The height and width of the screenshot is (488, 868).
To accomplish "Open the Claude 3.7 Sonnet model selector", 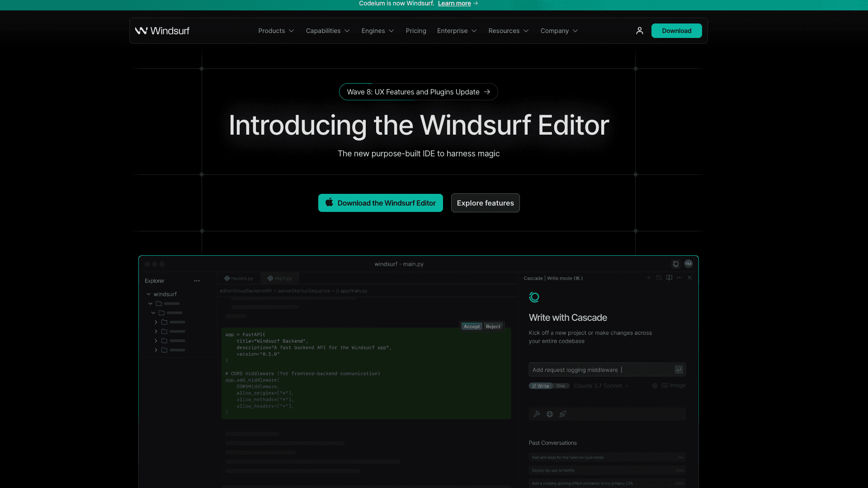I will pyautogui.click(x=601, y=386).
